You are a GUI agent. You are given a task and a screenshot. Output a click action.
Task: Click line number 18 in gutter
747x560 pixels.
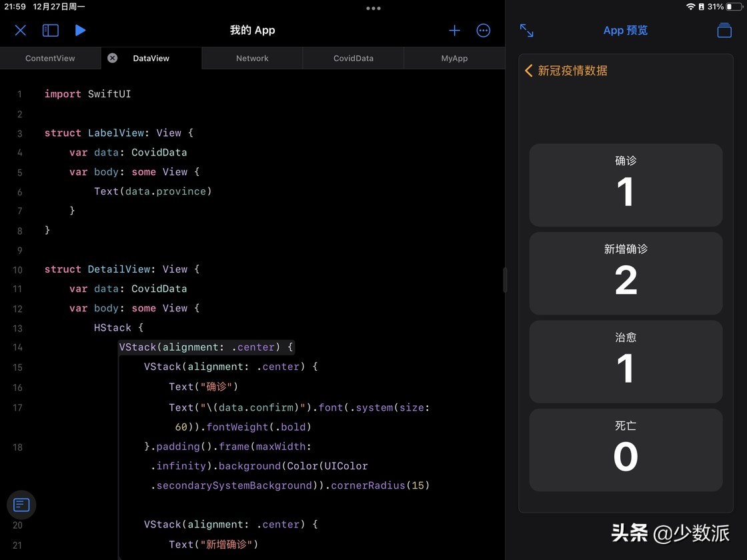(x=17, y=447)
